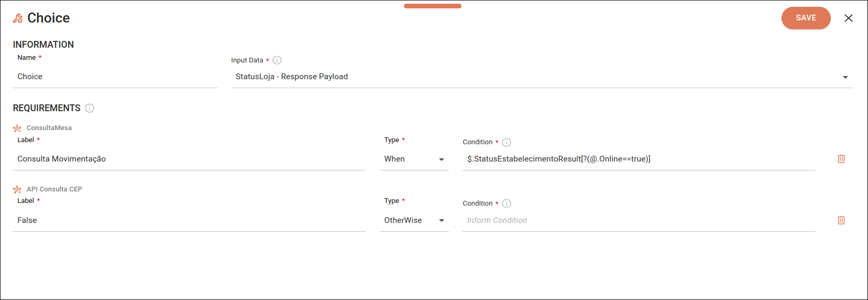Image resolution: width=868 pixels, height=300 pixels.
Task: Delete the False requirement row
Action: click(841, 220)
